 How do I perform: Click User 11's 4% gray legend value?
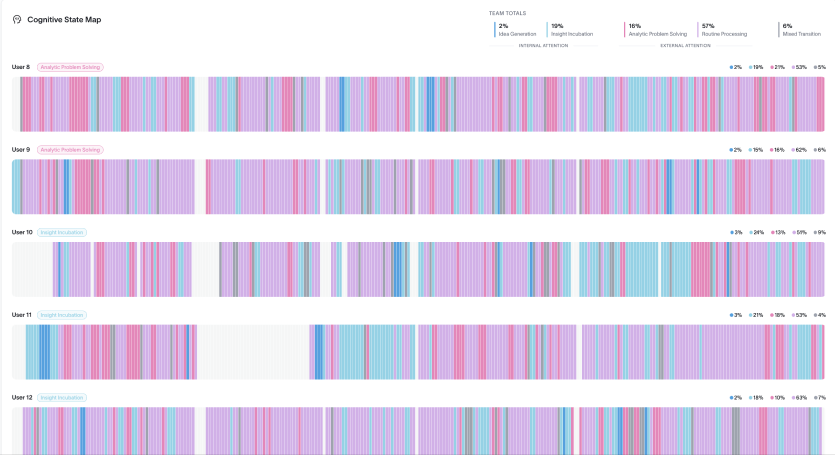point(820,315)
